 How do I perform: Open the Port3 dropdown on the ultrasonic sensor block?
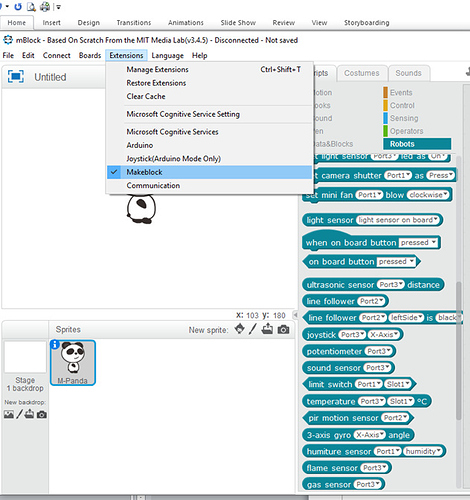(x=390, y=285)
